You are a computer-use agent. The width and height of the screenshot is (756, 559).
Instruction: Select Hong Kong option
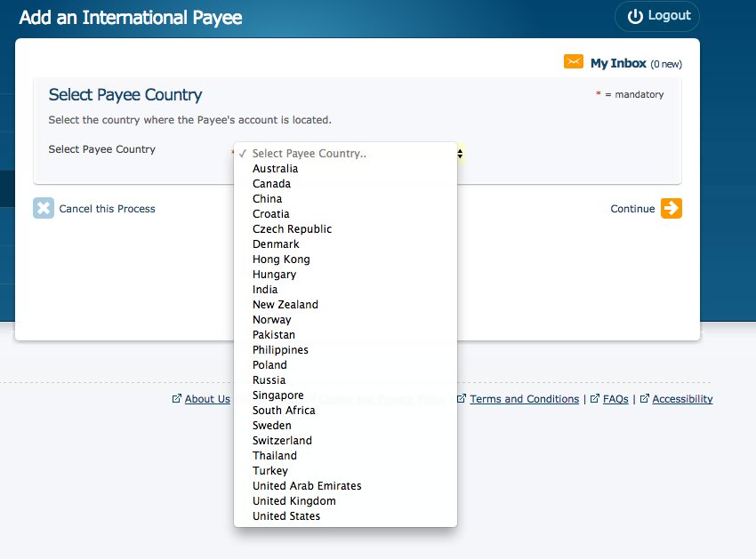click(345, 260)
